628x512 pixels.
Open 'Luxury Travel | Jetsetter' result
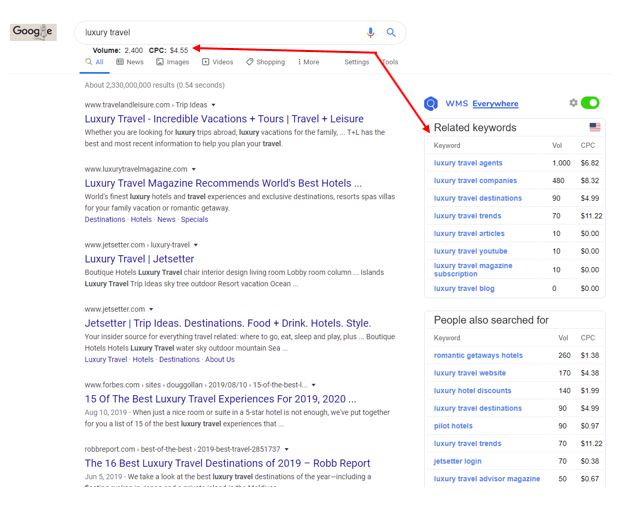pos(139,259)
